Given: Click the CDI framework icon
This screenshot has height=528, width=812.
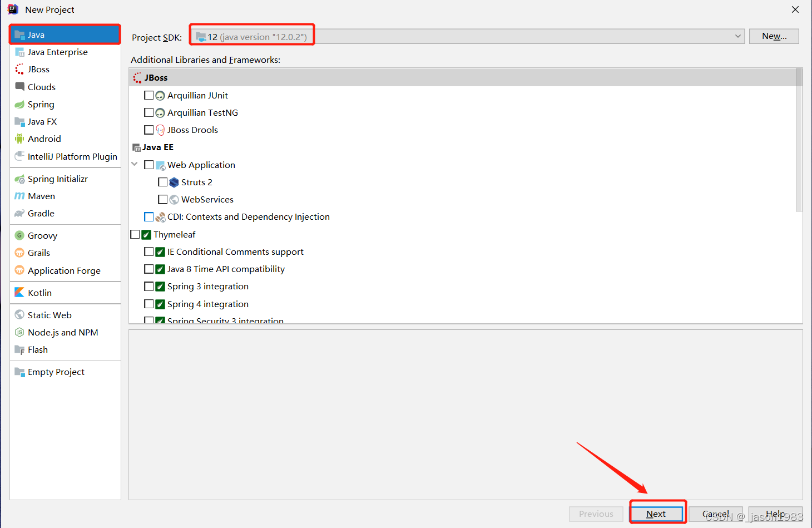Looking at the screenshot, I should coord(160,217).
